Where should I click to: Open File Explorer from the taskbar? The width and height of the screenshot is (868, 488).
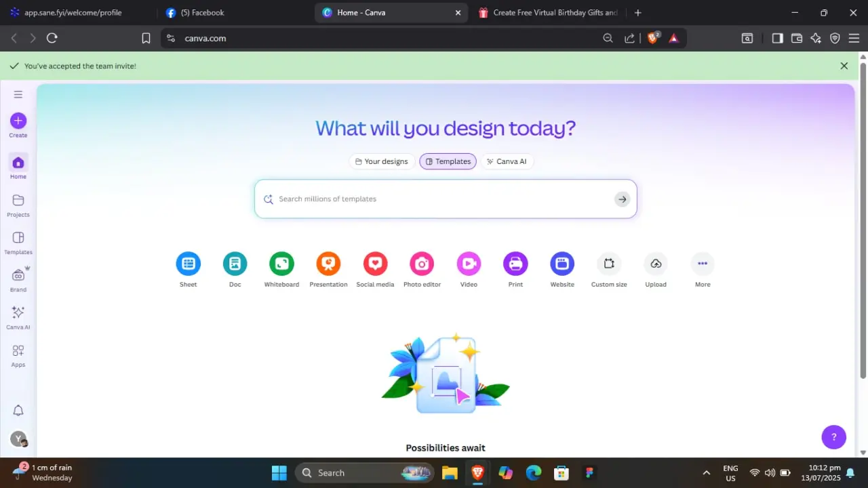click(450, 472)
